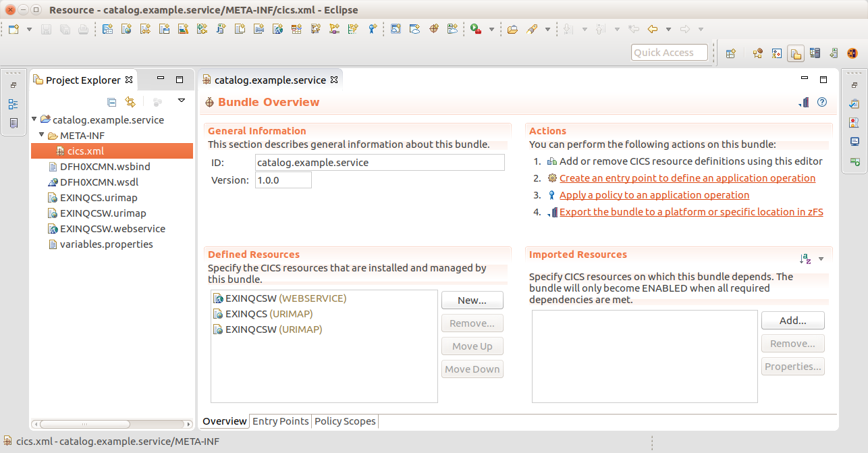Image resolution: width=868 pixels, height=453 pixels.
Task: Go to the Next Annotation down-arrow icon
Action: point(569,29)
